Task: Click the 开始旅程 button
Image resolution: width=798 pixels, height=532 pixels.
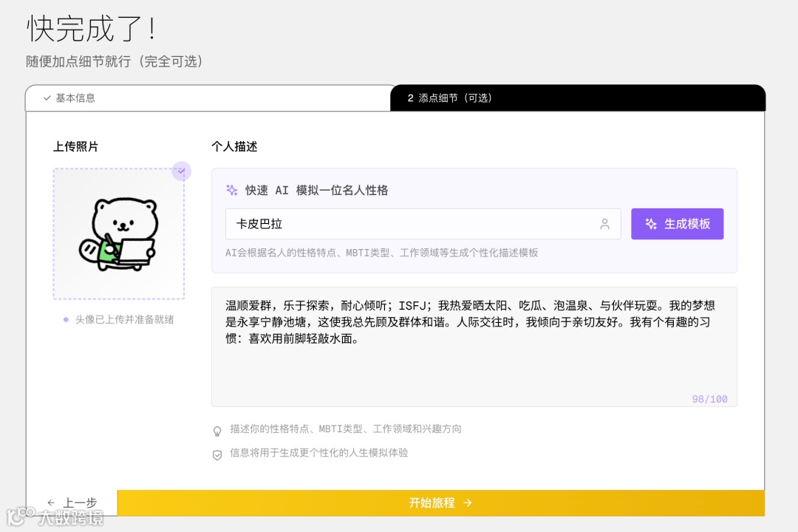Action: click(x=440, y=503)
